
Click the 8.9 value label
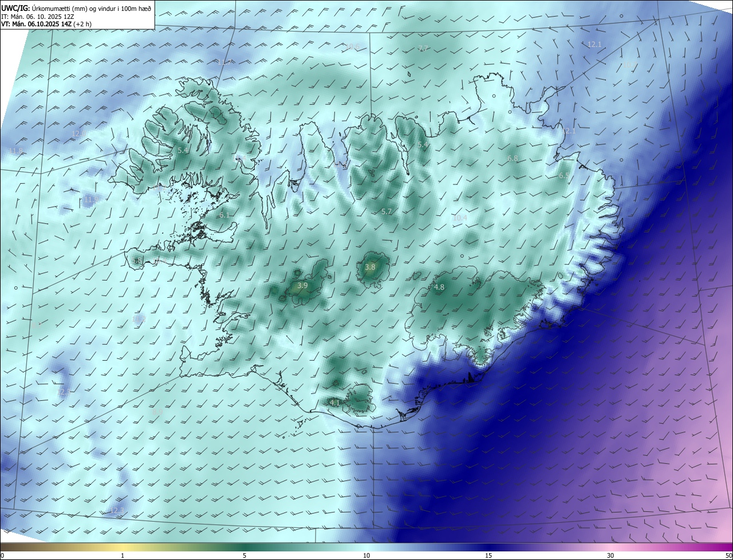point(157,412)
